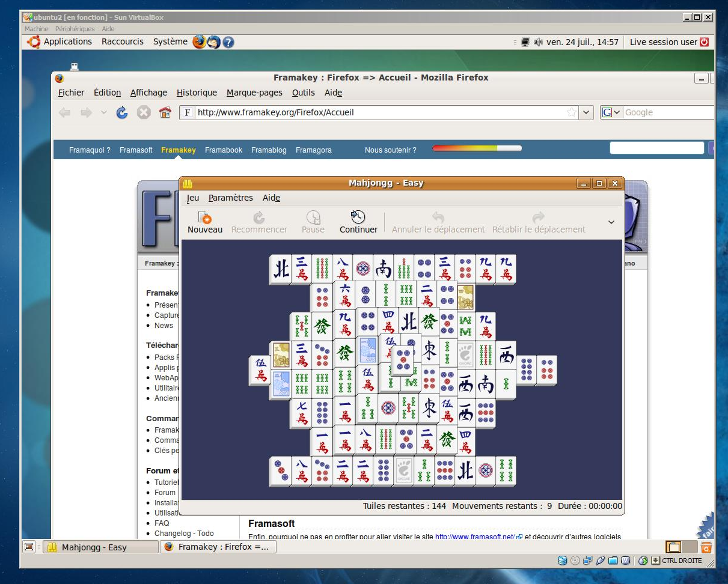Image resolution: width=728 pixels, height=584 pixels.
Task: Switch to Mahjongg - Easy taskbar button
Action: click(x=100, y=547)
